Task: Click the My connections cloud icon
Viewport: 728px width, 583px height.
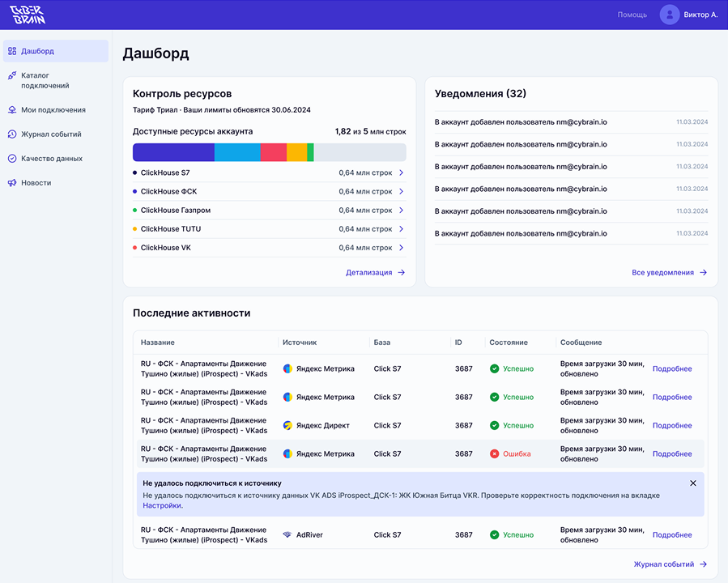Action: click(12, 110)
